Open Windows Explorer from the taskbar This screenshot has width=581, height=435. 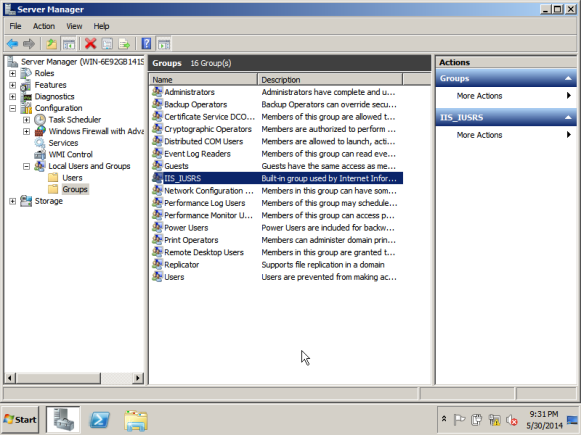136,421
